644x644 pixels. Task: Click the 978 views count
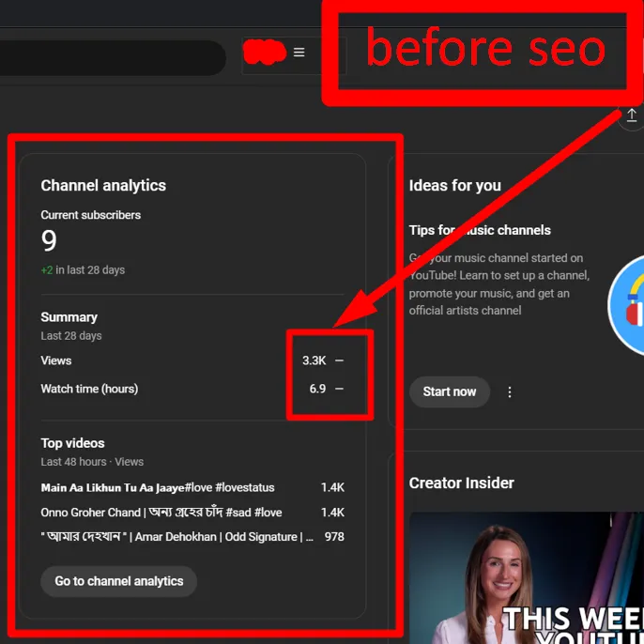coord(334,537)
